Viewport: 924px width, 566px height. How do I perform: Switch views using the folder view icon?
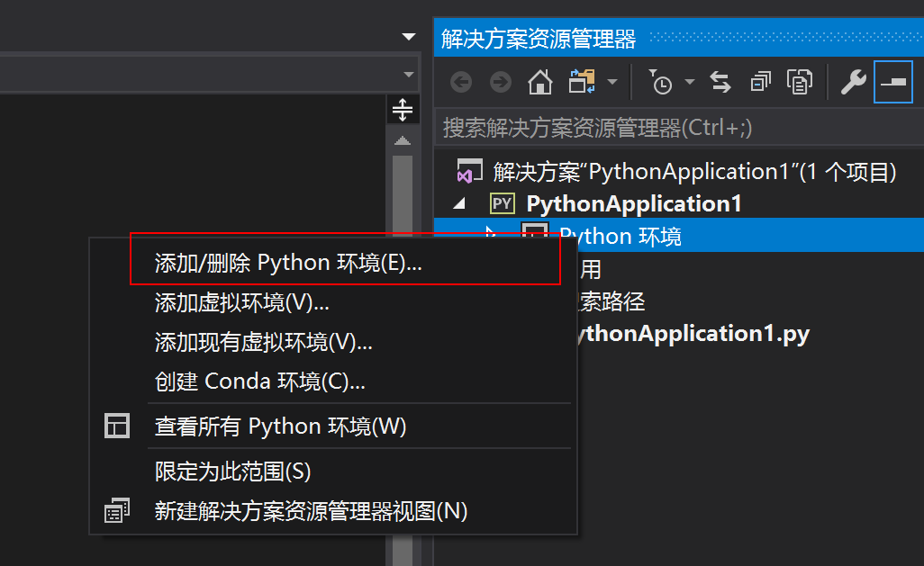tap(582, 81)
